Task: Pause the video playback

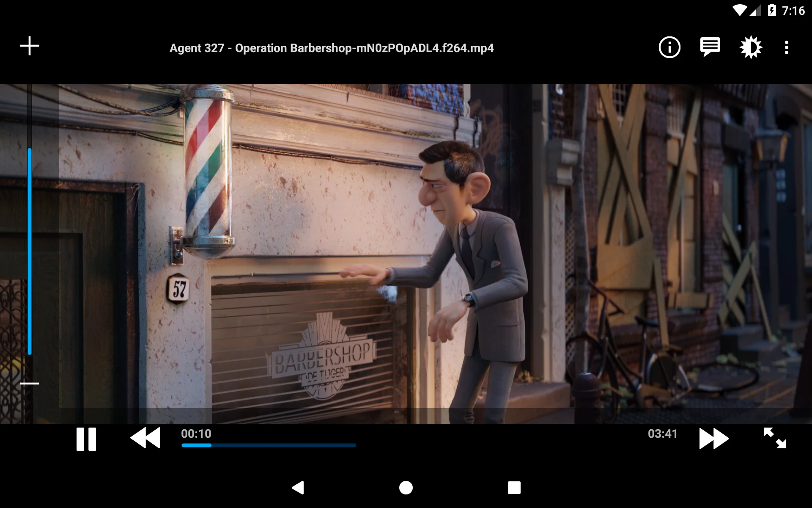Action: (x=86, y=439)
